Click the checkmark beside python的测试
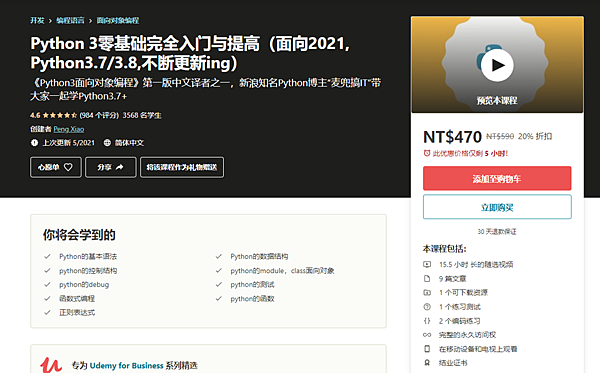Image resolution: width=600 pixels, height=373 pixels. pyautogui.click(x=218, y=285)
